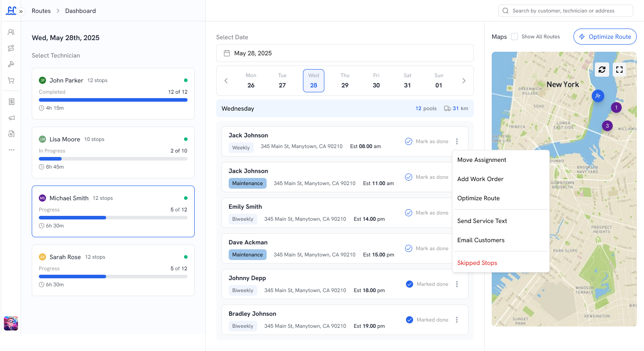Select Sat 31 in the week strip
Image resolution: width=644 pixels, height=351 pixels.
point(407,81)
